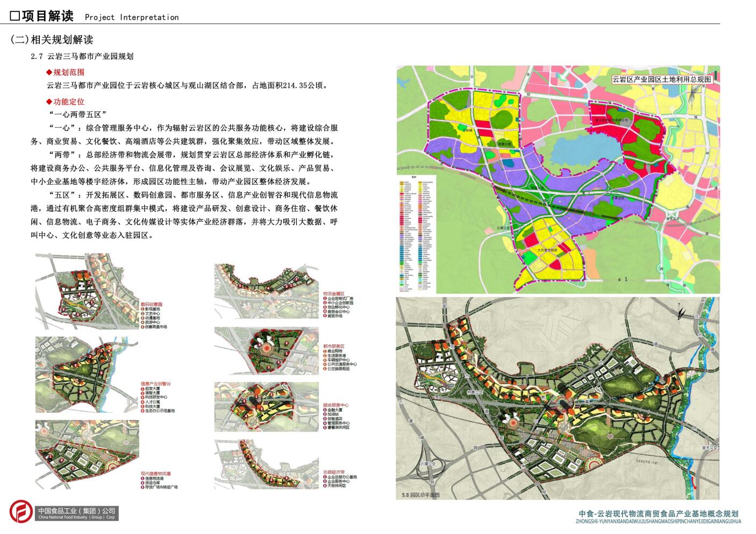Click the square checkbox before 项目解读
Screen dimensions: 756x534
click(15, 16)
